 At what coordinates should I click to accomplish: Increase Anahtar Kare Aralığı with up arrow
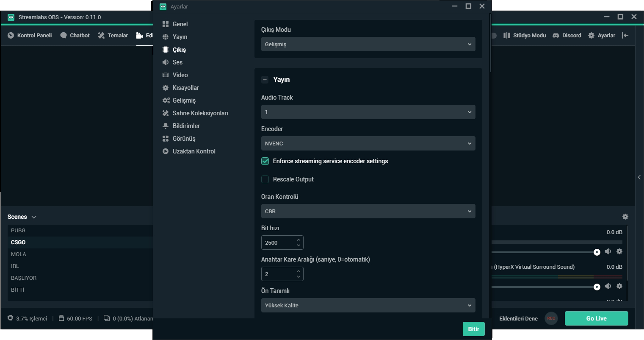(x=299, y=271)
